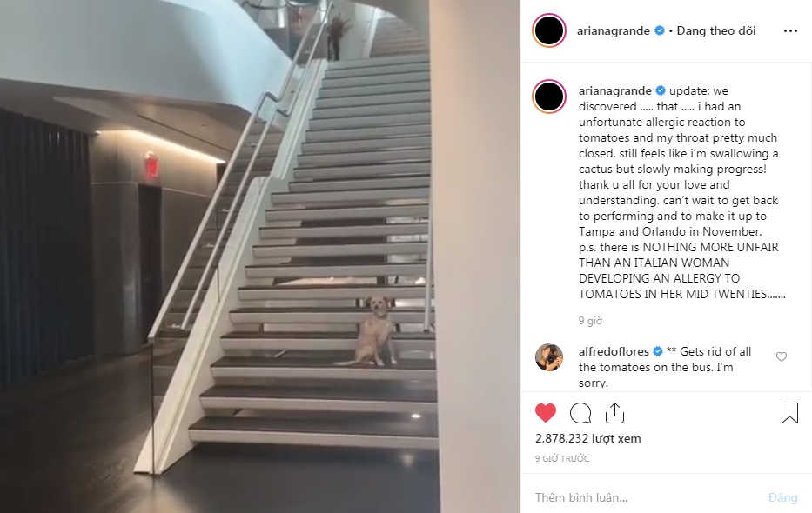Open the three-dots more options menu
This screenshot has height=513, width=812.
[790, 31]
